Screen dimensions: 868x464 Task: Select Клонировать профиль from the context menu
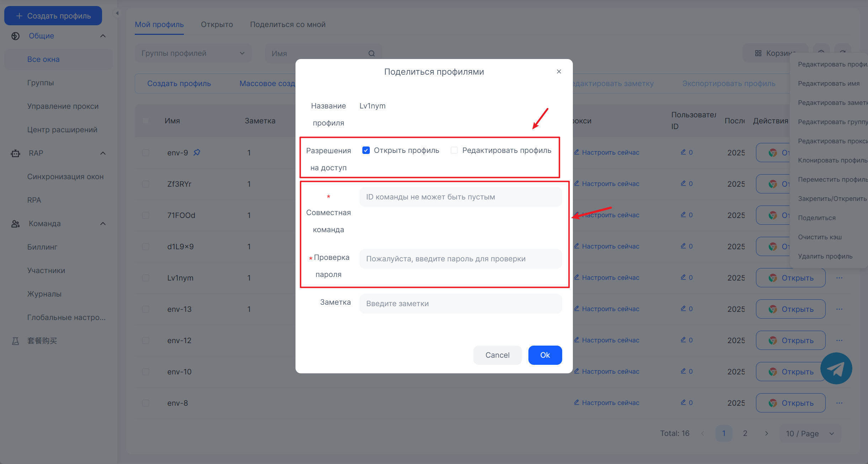click(832, 160)
